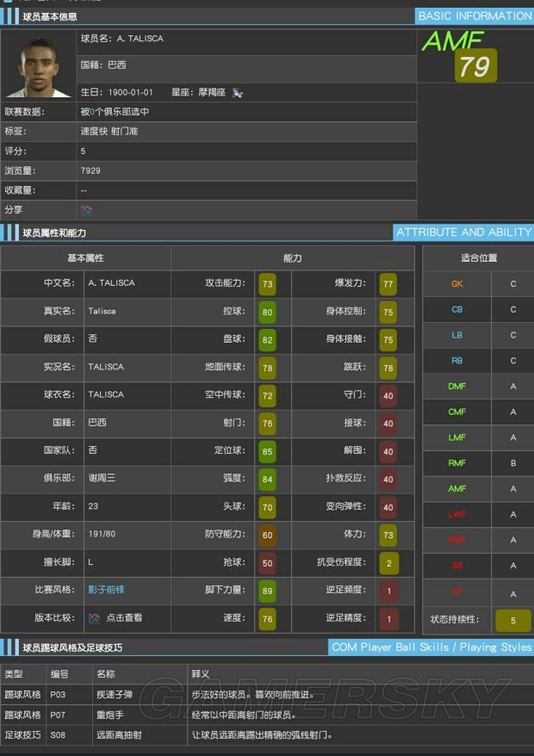
Task: Select the RB position row
Action: tap(479, 361)
